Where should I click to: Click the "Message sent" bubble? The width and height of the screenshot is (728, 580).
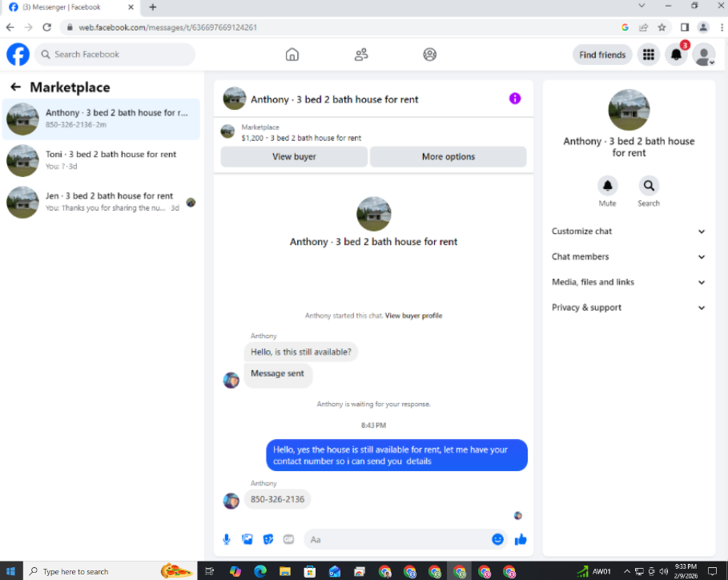[x=277, y=374]
